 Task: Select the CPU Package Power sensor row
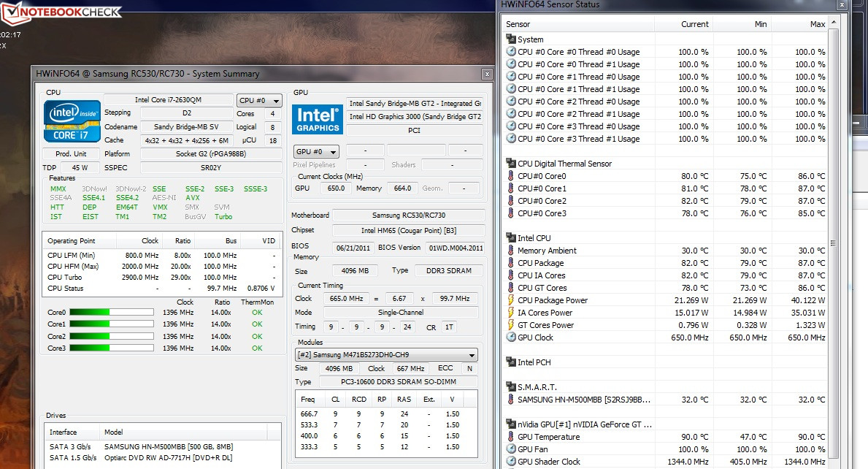pos(666,300)
